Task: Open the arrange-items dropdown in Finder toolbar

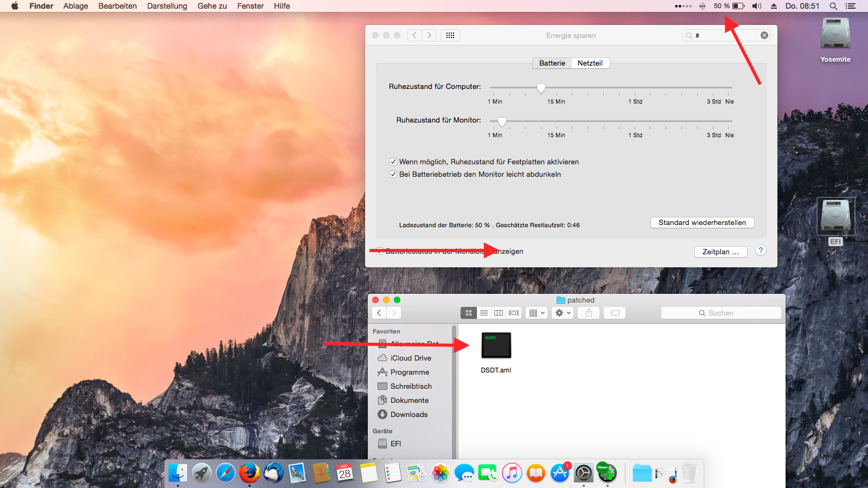Action: tap(537, 313)
